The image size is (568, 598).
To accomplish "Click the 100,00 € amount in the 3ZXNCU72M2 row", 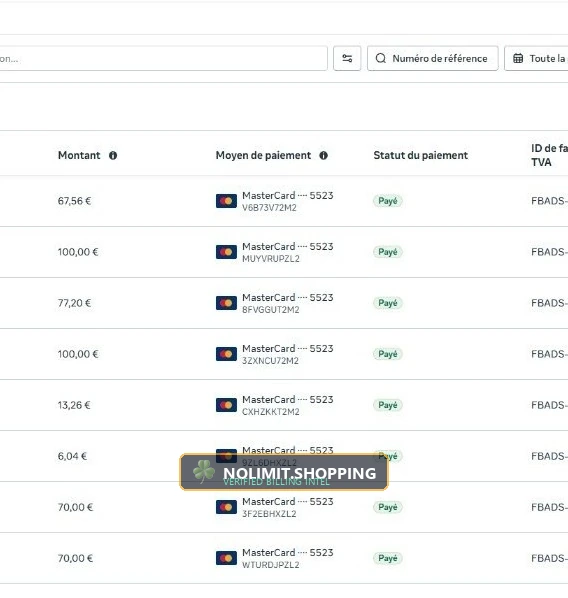I will 78,354.
